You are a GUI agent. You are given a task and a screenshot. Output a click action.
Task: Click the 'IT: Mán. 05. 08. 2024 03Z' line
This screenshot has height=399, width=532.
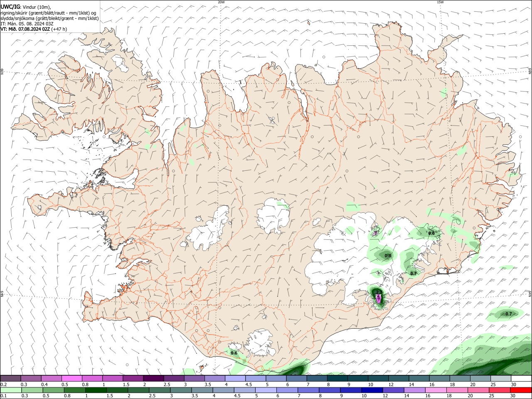(x=27, y=24)
